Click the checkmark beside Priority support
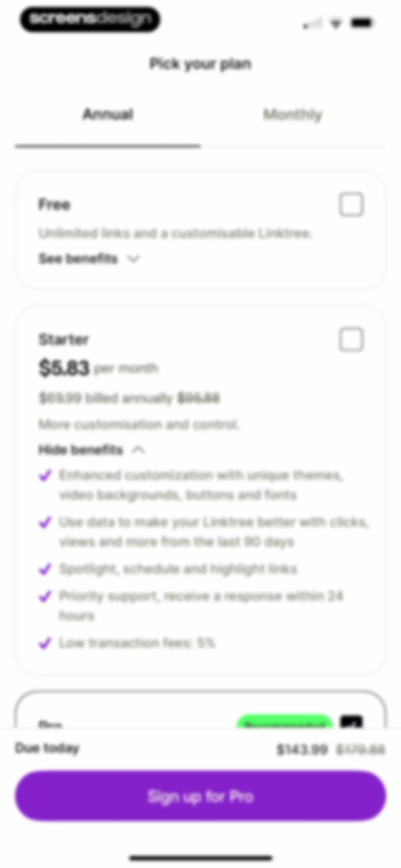This screenshot has height=868, width=401. coord(45,596)
